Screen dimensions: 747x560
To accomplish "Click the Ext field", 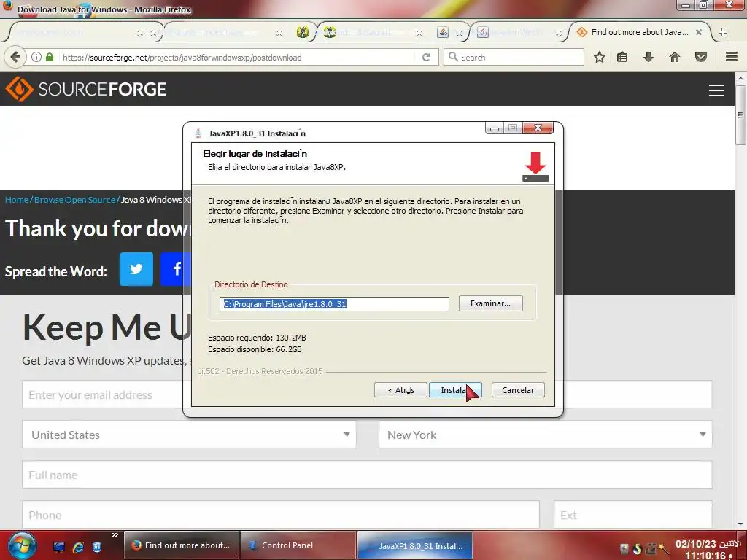I will pos(633,514).
